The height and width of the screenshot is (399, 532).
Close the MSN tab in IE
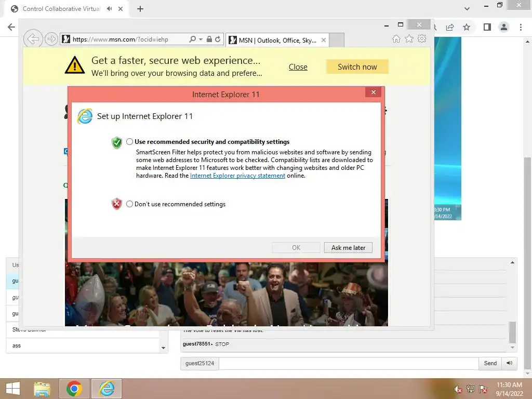[x=324, y=40]
